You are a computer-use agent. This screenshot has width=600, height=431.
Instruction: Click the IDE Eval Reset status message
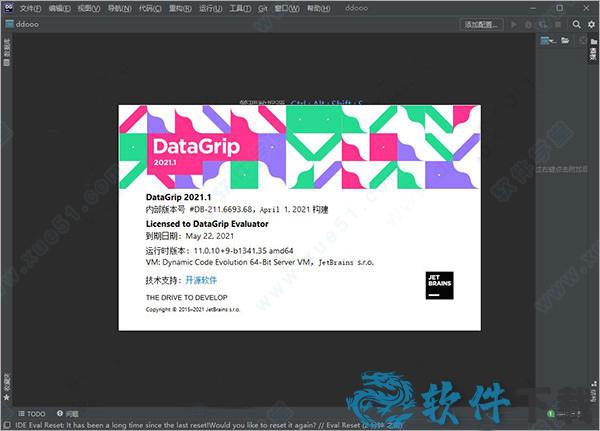pyautogui.click(x=208, y=425)
